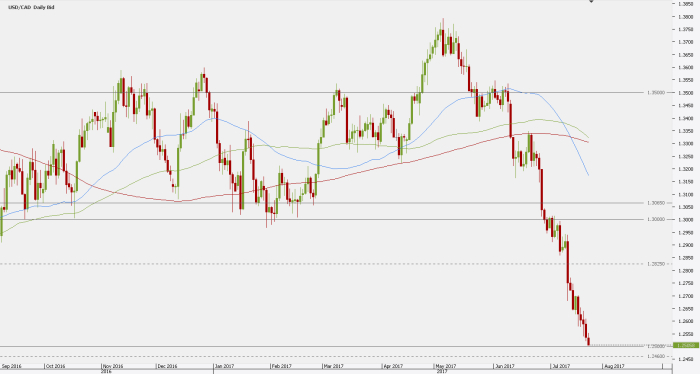
Task: Click the Jan 2017 date axis label
Action: click(x=225, y=366)
